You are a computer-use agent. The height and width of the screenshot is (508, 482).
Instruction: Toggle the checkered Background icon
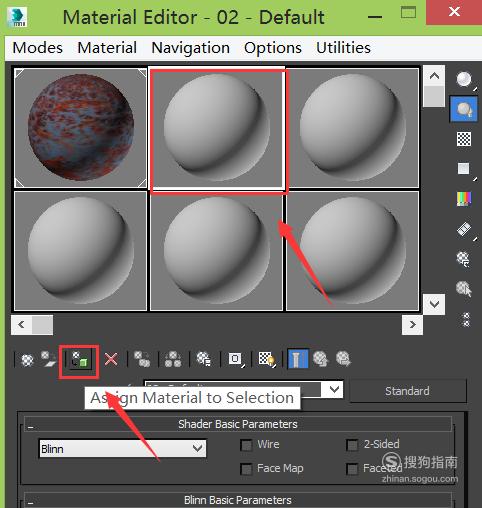[x=464, y=139]
